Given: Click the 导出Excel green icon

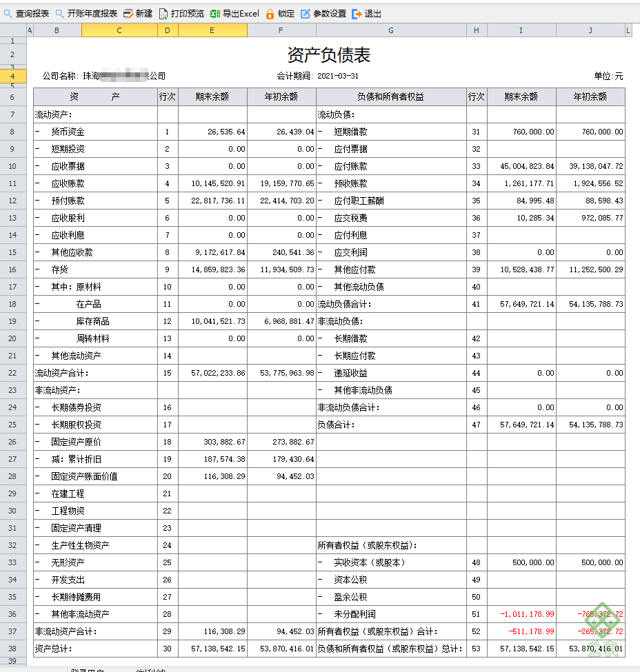Looking at the screenshot, I should click(x=215, y=14).
